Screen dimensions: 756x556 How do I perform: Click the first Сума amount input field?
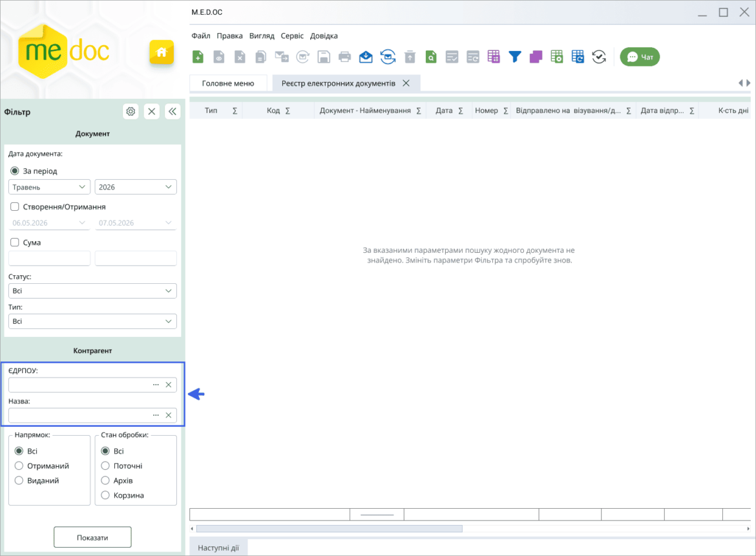pyautogui.click(x=49, y=258)
